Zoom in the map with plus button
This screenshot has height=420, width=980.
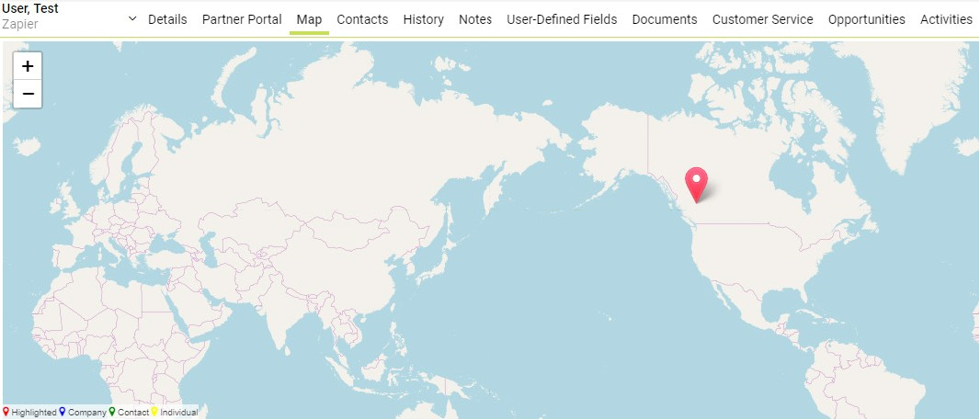point(28,66)
